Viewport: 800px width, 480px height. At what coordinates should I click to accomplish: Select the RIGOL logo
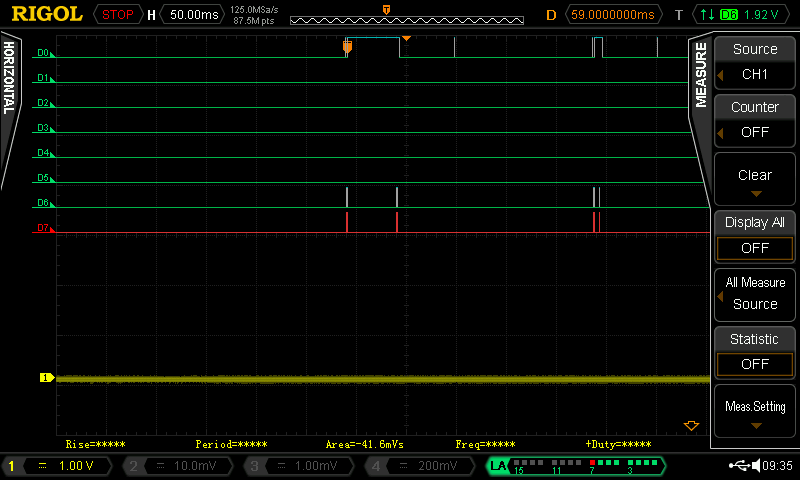[46, 14]
